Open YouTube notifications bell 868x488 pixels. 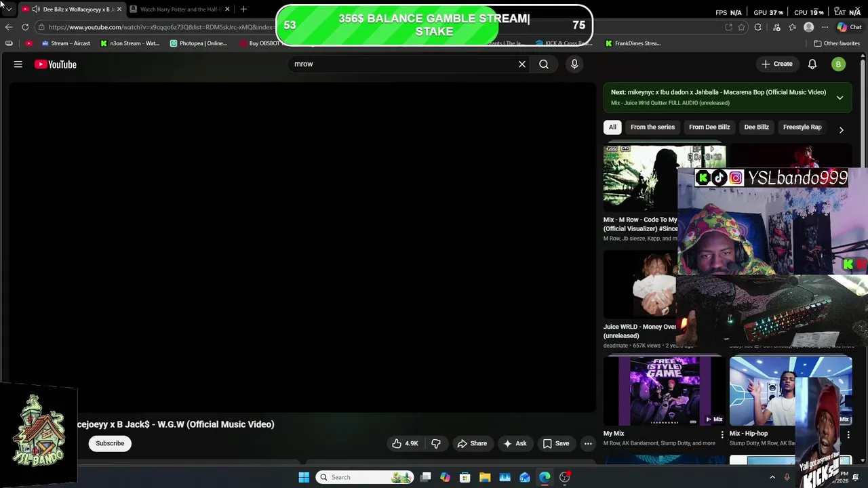[x=812, y=64]
